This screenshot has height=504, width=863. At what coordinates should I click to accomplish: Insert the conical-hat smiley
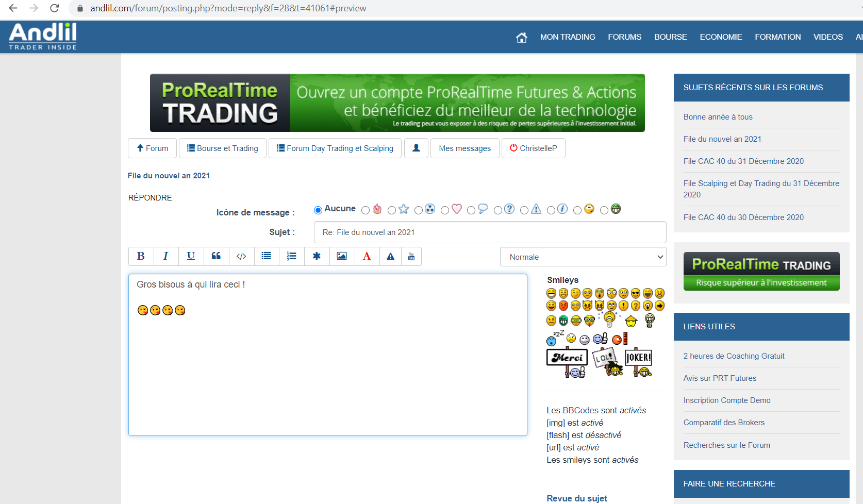point(631,322)
